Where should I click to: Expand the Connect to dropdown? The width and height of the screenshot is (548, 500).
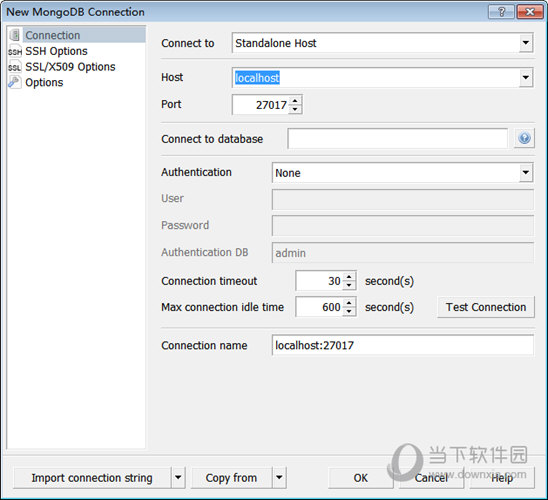[526, 43]
